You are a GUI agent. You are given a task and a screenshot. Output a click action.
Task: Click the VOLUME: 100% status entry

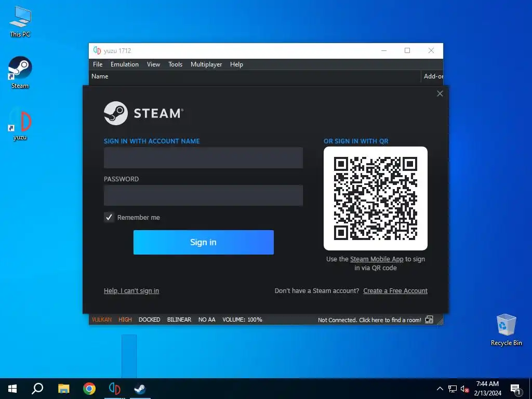point(242,320)
